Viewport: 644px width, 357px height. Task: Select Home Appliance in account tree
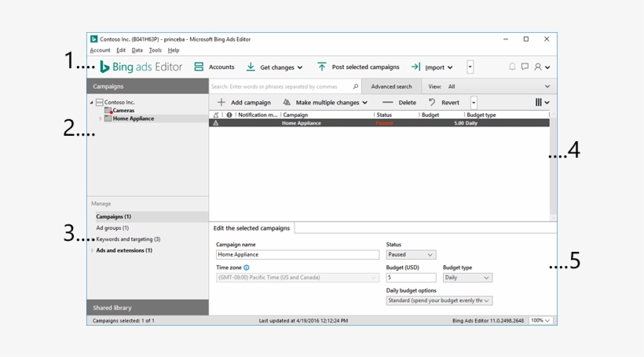133,118
